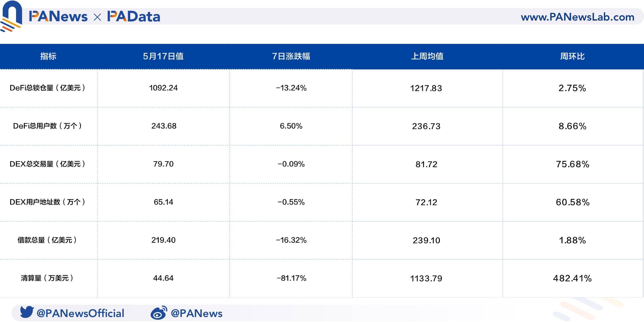Click the PANews arch logo icon
This screenshot has height=322, width=644.
[11, 16]
